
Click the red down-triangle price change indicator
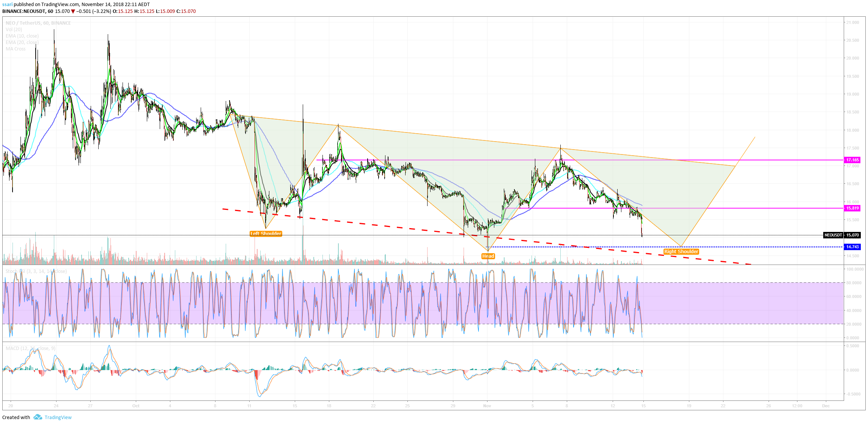pyautogui.click(x=73, y=11)
